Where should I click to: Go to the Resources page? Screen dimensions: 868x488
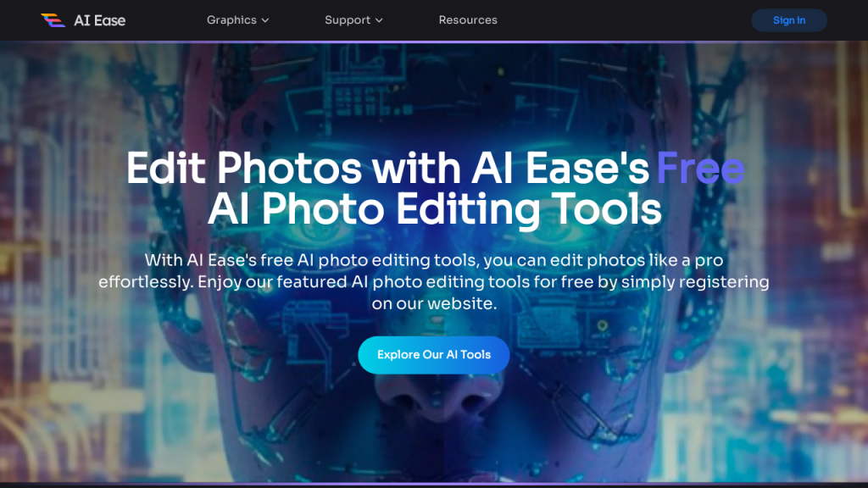(x=468, y=20)
